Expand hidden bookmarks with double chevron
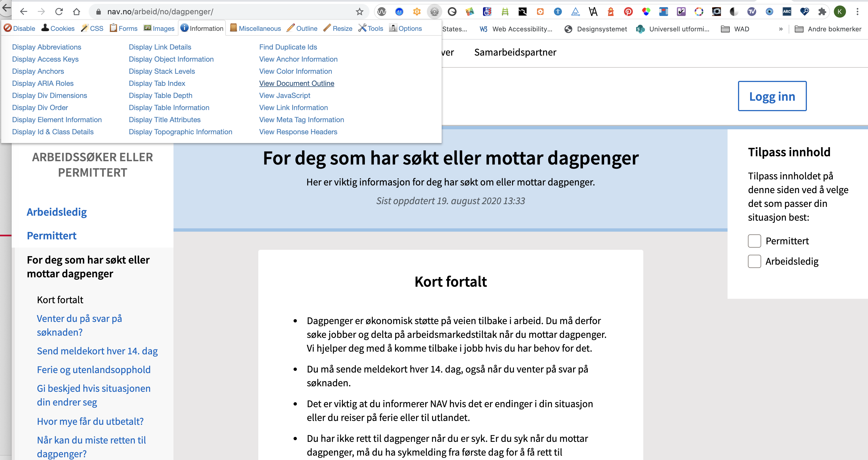Viewport: 868px width, 460px height. pos(781,29)
